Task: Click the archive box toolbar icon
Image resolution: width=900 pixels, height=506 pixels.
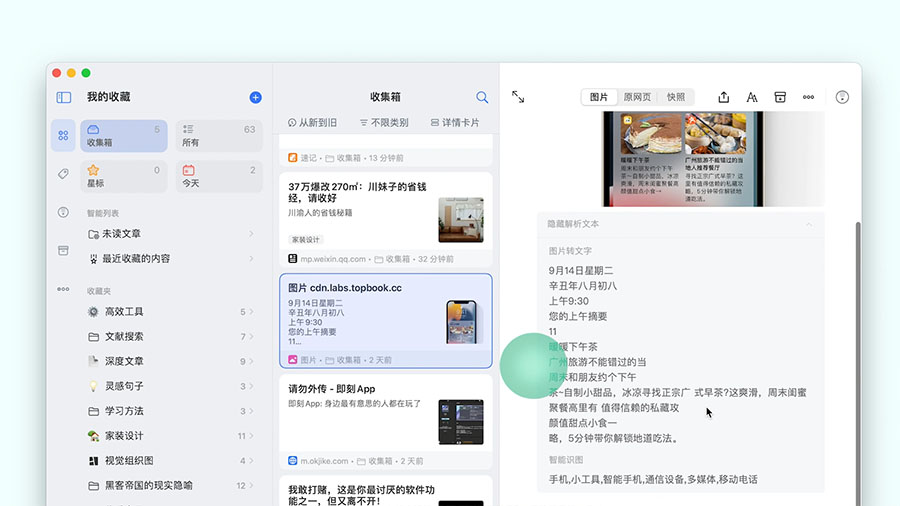Action: 780,97
